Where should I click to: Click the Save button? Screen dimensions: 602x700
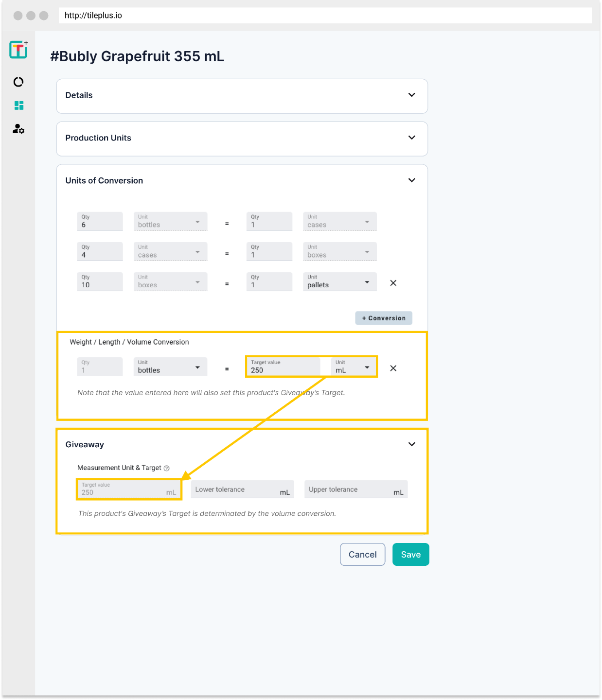[x=411, y=555]
